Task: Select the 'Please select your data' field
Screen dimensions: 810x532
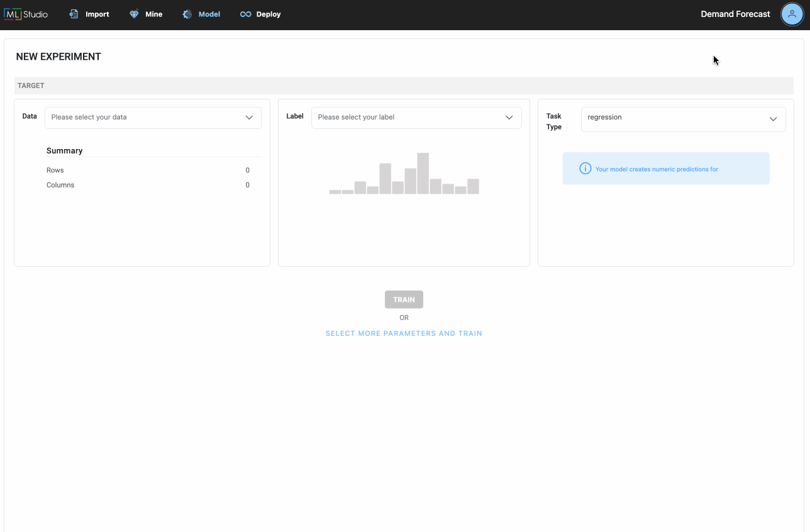Action: [153, 118]
